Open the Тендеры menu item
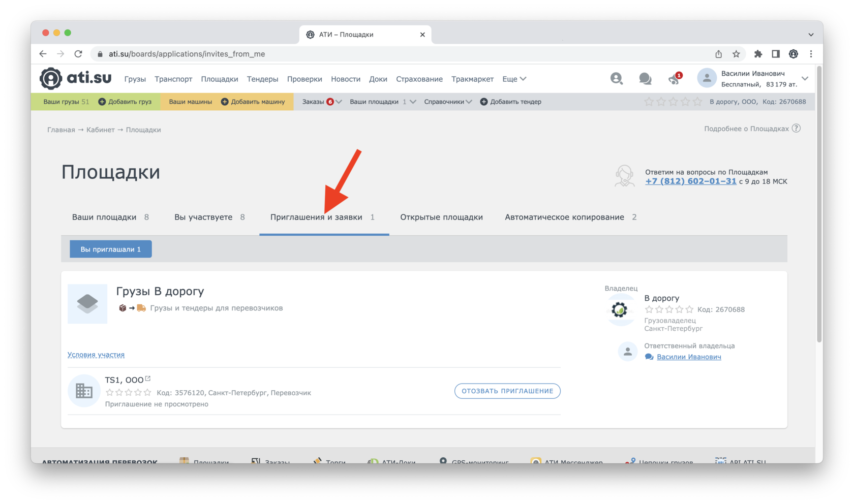 point(262,79)
